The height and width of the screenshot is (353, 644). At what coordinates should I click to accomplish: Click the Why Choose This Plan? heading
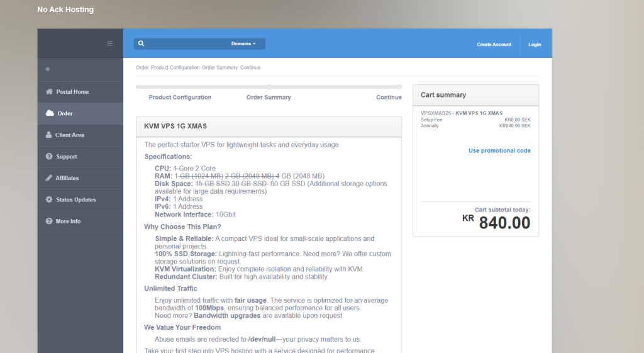pyautogui.click(x=182, y=227)
